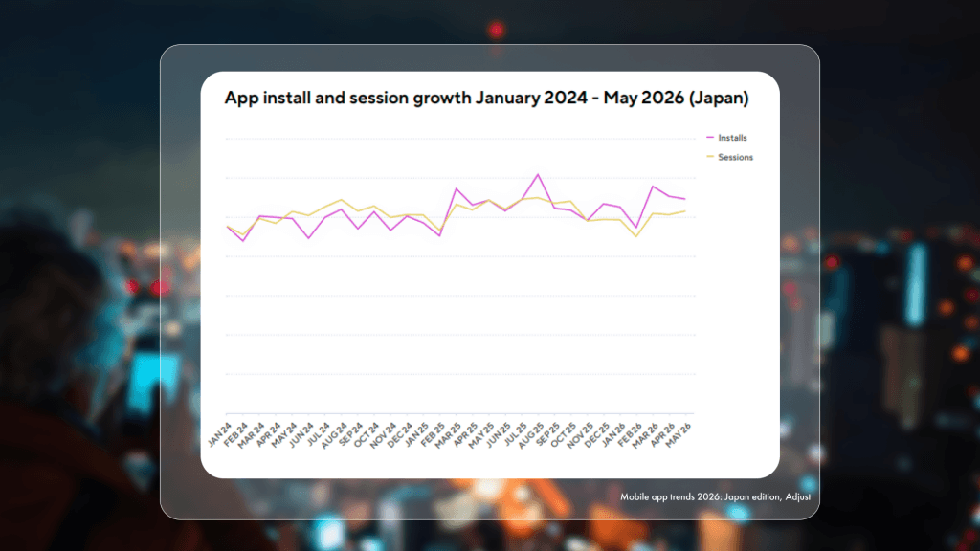Pick the FEB 26 axis label
Viewport: 980px width, 551px height.
[x=630, y=434]
